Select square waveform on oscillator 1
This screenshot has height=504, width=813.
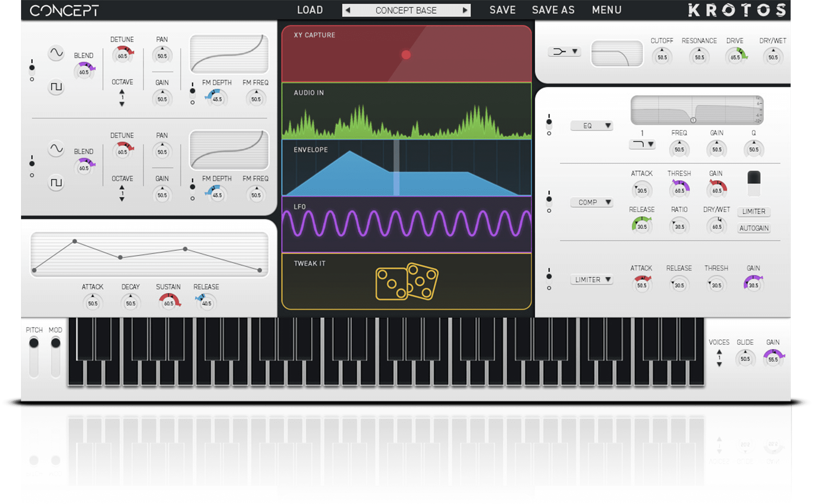click(x=56, y=87)
